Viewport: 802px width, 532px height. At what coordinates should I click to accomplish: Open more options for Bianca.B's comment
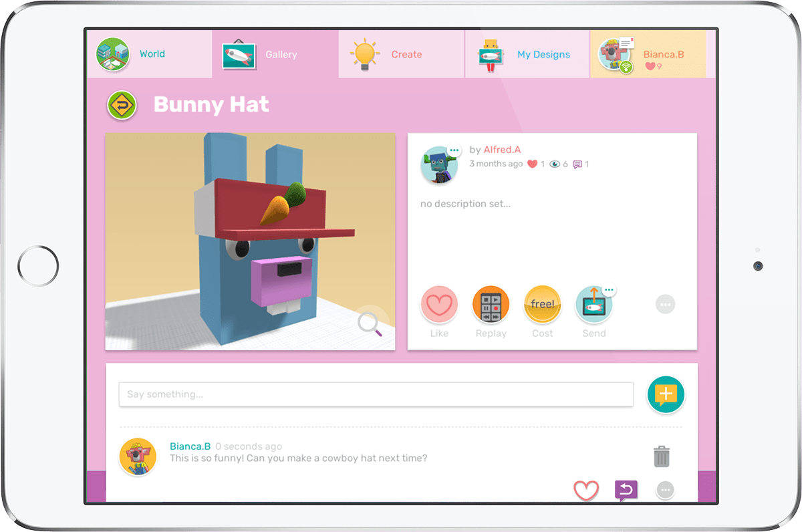(665, 491)
